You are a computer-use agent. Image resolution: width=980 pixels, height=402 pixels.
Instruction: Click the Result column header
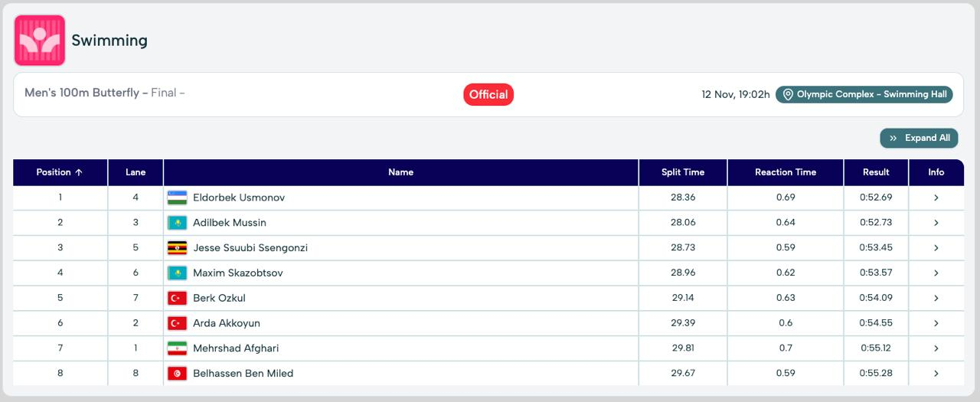tap(876, 172)
